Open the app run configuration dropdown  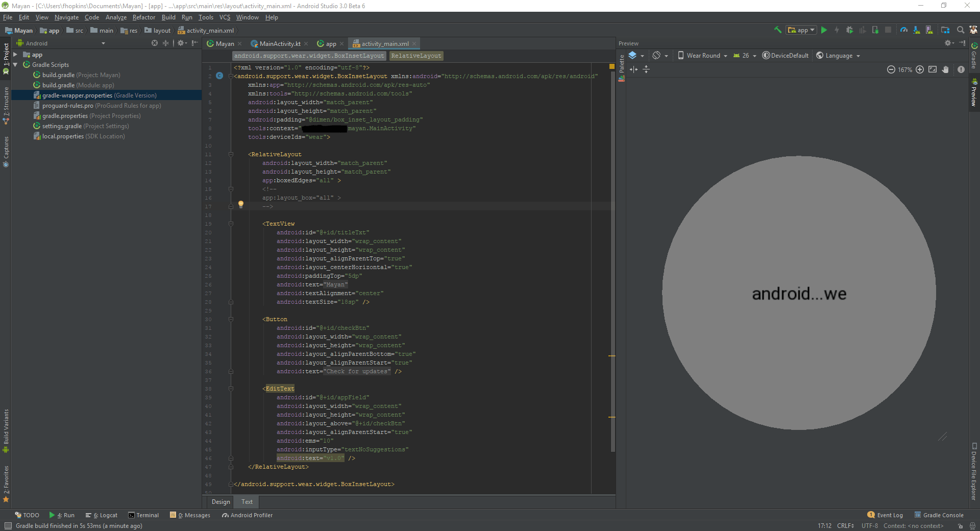[802, 30]
